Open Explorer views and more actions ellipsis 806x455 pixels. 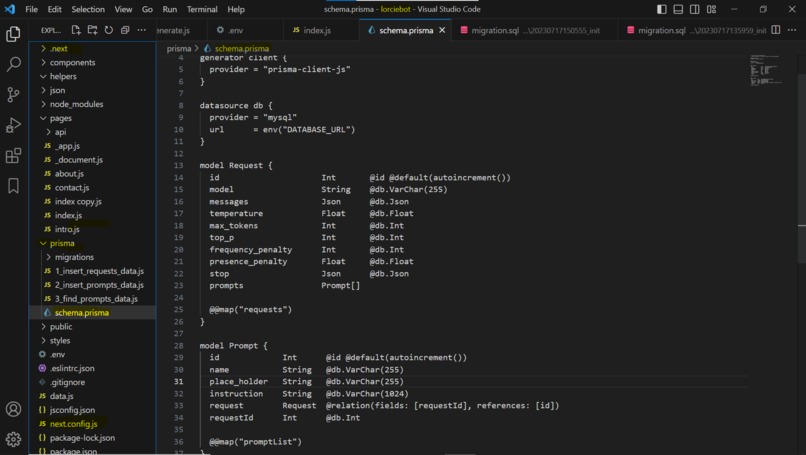(141, 30)
